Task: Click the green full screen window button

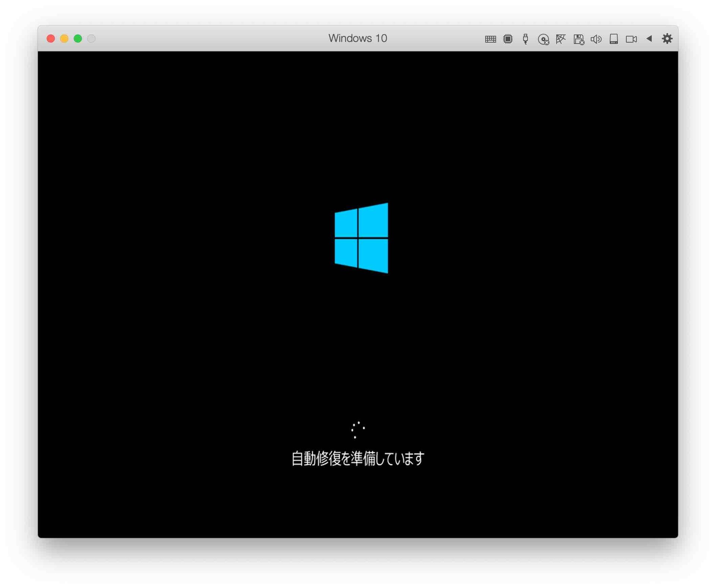Action: (78, 38)
